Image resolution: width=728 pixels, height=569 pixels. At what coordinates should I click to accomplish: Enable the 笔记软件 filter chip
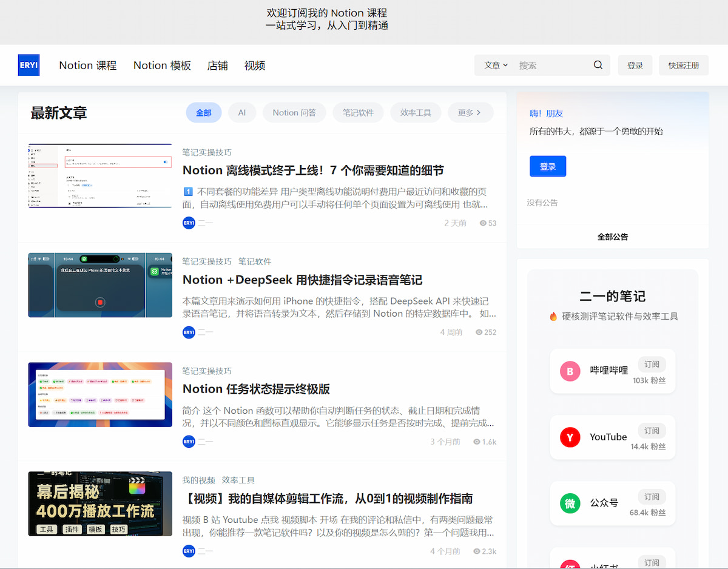(358, 112)
